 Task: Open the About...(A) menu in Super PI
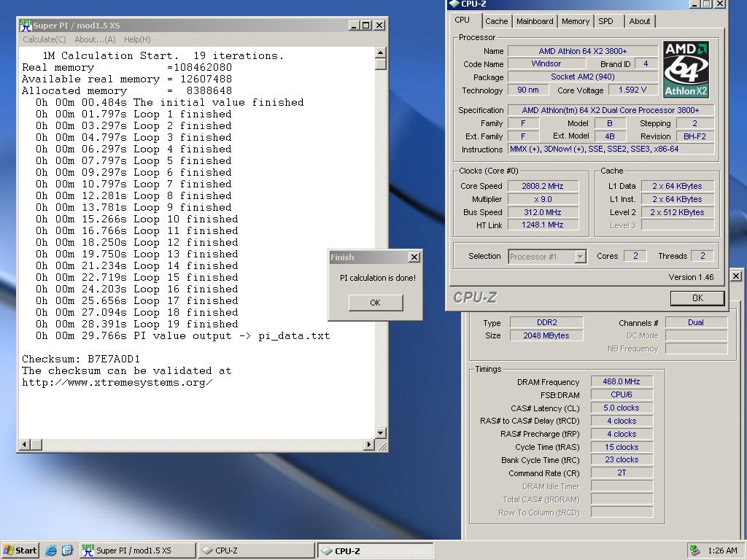click(95, 39)
